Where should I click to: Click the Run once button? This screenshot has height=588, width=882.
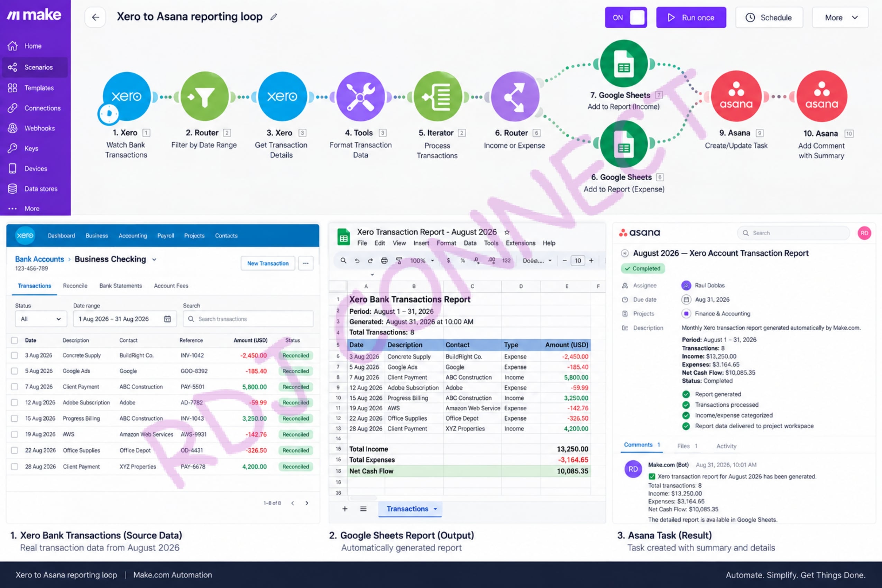click(x=691, y=17)
